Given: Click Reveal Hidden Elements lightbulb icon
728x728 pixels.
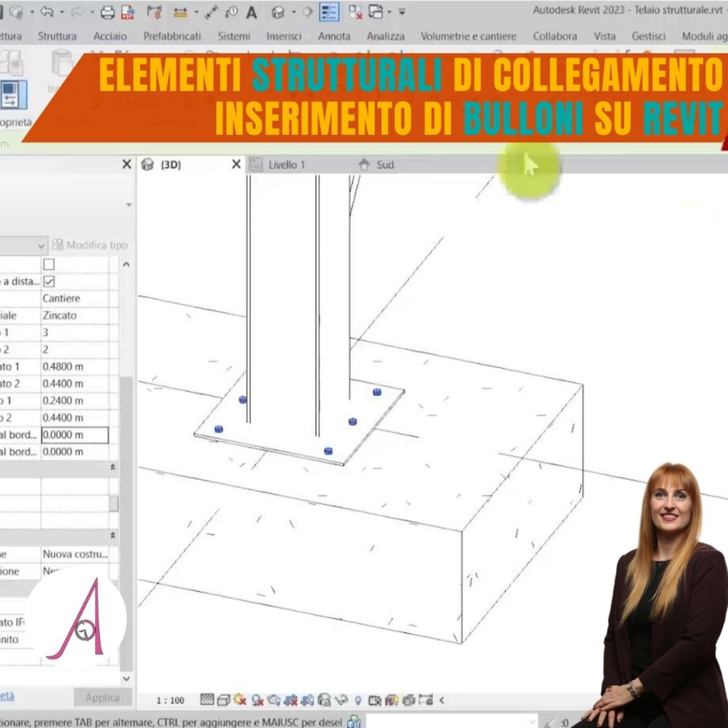Looking at the screenshot, I should pos(358,701).
